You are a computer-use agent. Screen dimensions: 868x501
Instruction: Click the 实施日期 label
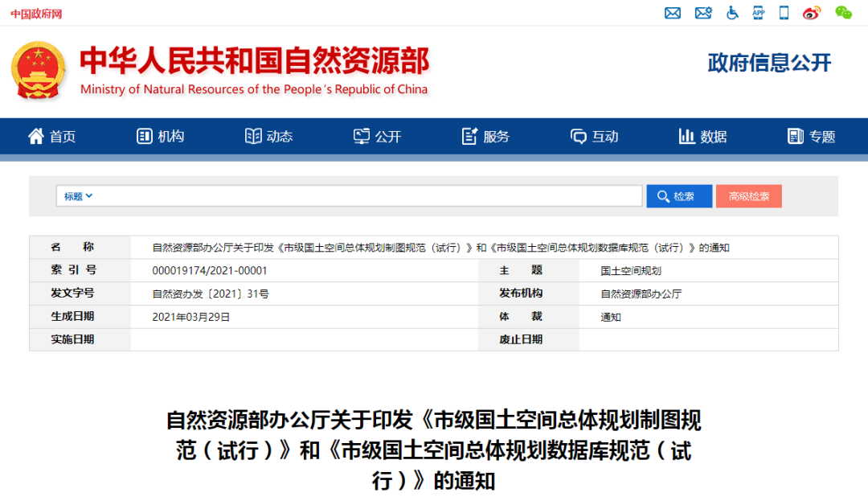click(x=72, y=339)
